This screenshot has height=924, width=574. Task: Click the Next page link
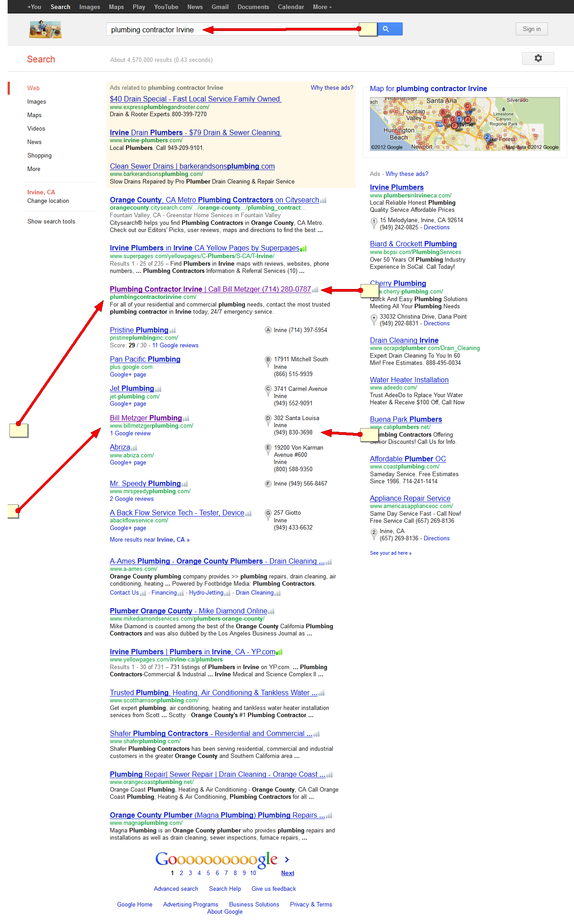point(287,873)
